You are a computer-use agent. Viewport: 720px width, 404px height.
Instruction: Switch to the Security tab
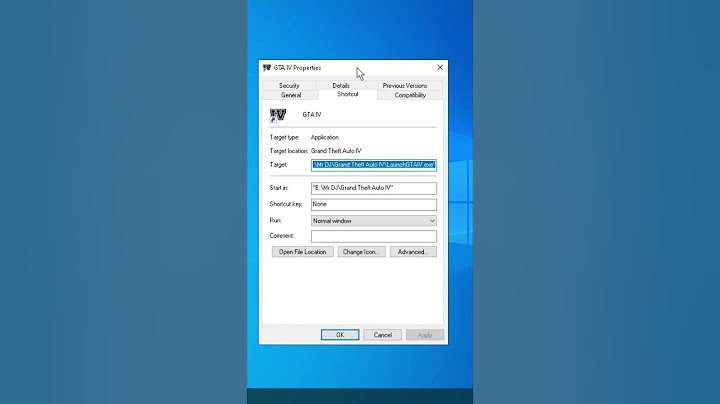289,85
